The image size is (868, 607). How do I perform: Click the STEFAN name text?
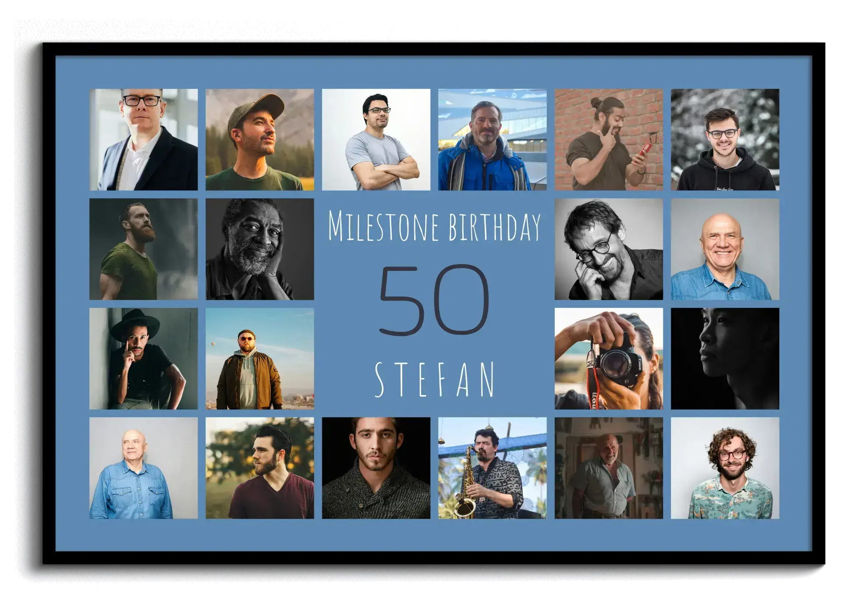[434, 379]
